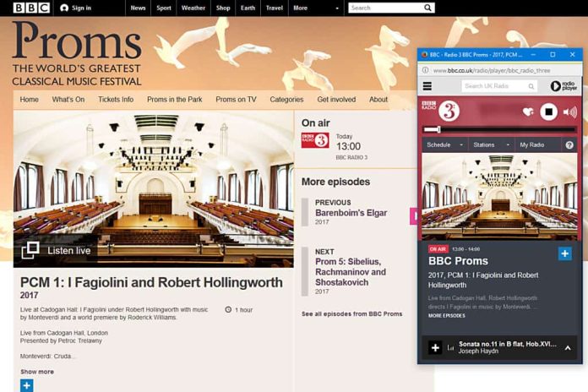The width and height of the screenshot is (588, 392).
Task: Click the Search UK Radio magnifier icon
Action: (531, 86)
